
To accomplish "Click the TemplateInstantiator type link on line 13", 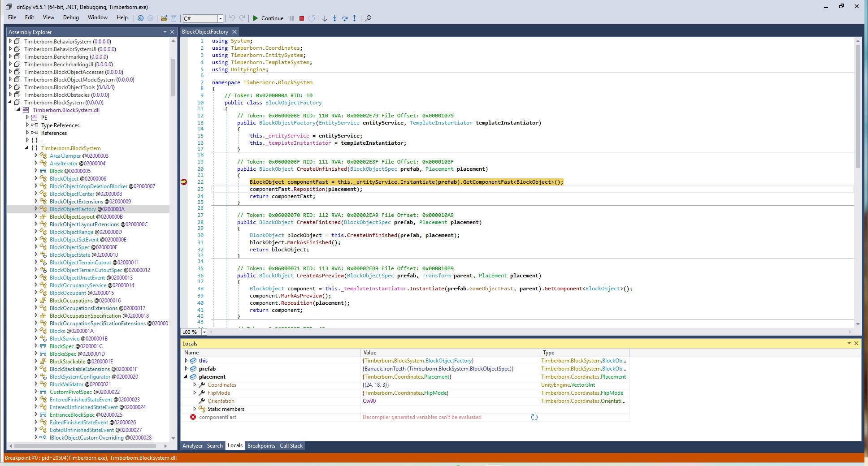I will 441,123.
